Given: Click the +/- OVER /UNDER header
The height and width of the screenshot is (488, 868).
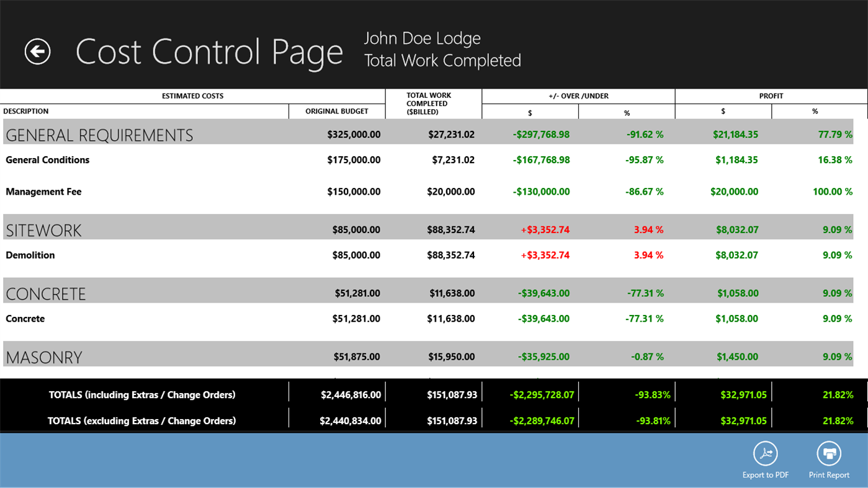Looking at the screenshot, I should pos(578,95).
